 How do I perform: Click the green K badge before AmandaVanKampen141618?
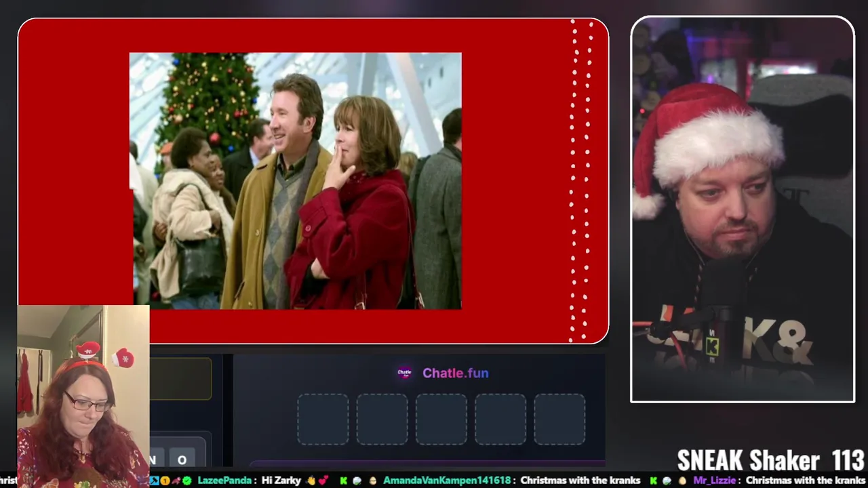pos(344,481)
